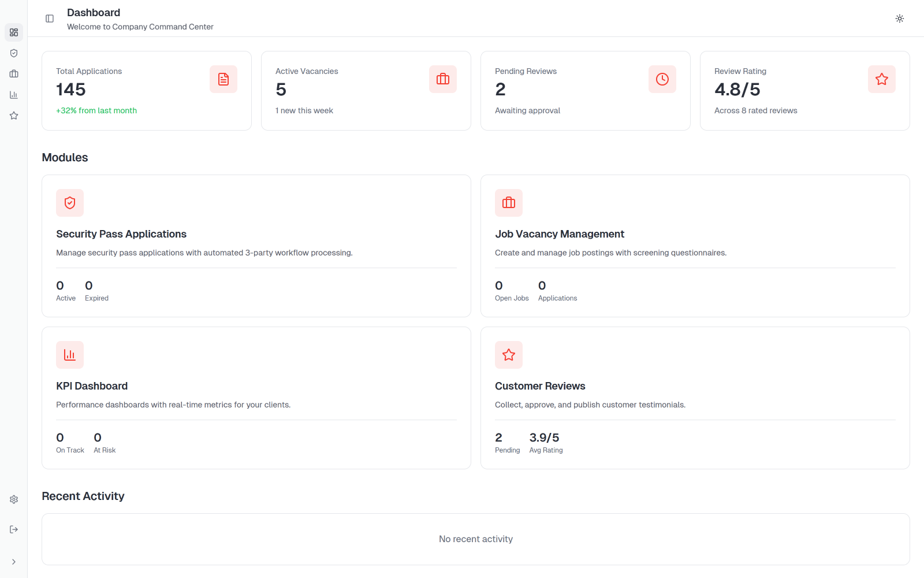Image resolution: width=924 pixels, height=578 pixels.
Task: Collapse the sidebar using the panel toggle
Action: [49, 18]
